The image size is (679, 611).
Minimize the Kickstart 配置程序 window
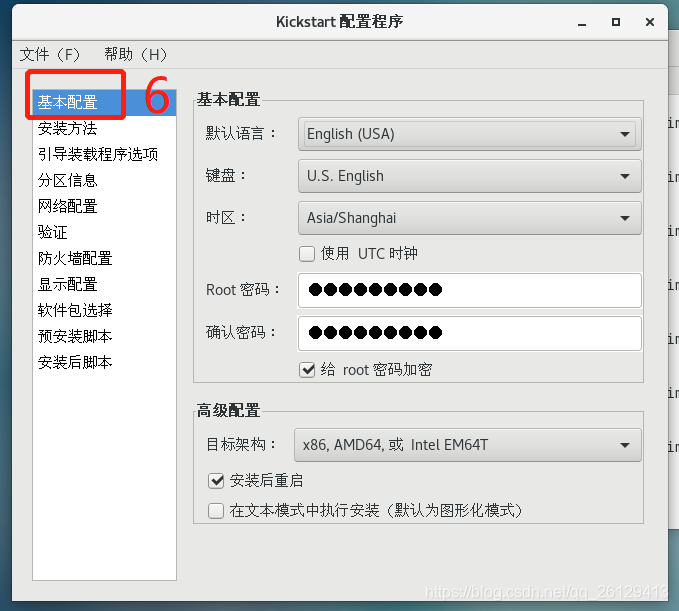pyautogui.click(x=582, y=23)
